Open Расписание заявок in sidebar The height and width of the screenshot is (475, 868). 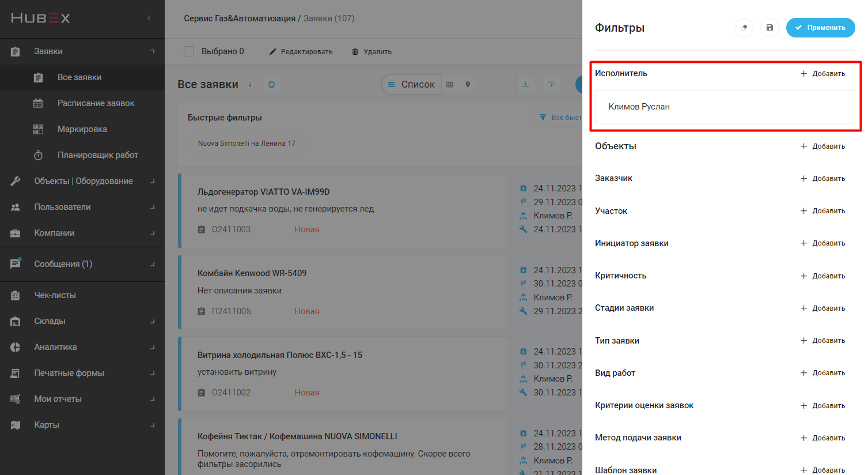[x=96, y=103]
